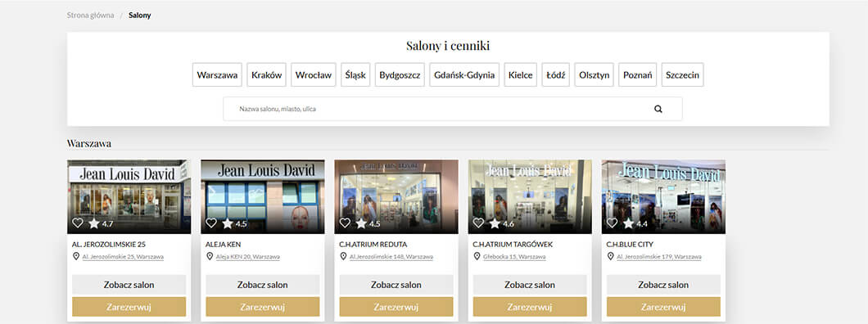The image size is (868, 324).
Task: Open Zobacz salon for C.H.Atrium Targówek
Action: (x=530, y=285)
